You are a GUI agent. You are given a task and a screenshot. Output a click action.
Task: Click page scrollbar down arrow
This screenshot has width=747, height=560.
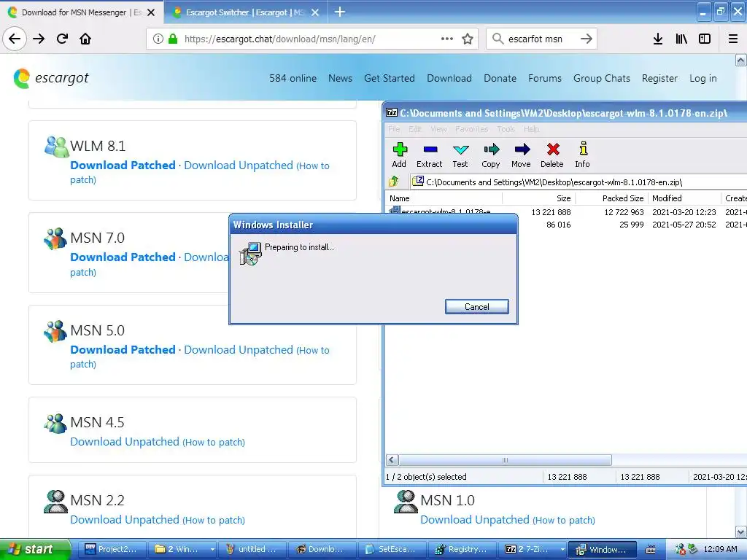[x=741, y=532]
